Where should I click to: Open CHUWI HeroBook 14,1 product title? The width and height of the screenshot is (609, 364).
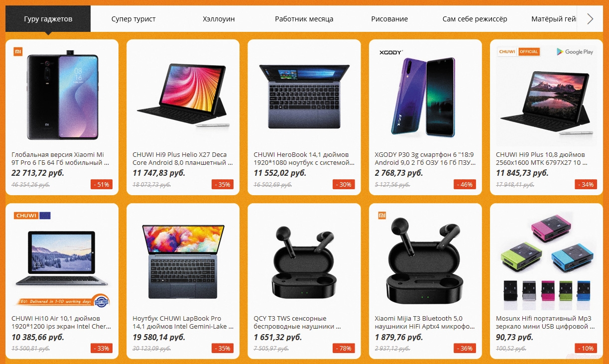[x=304, y=158]
